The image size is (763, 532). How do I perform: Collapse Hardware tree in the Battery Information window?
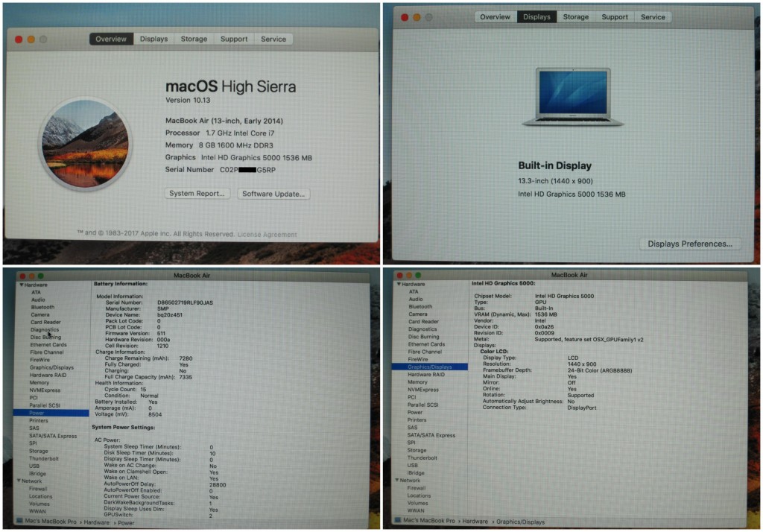22,285
